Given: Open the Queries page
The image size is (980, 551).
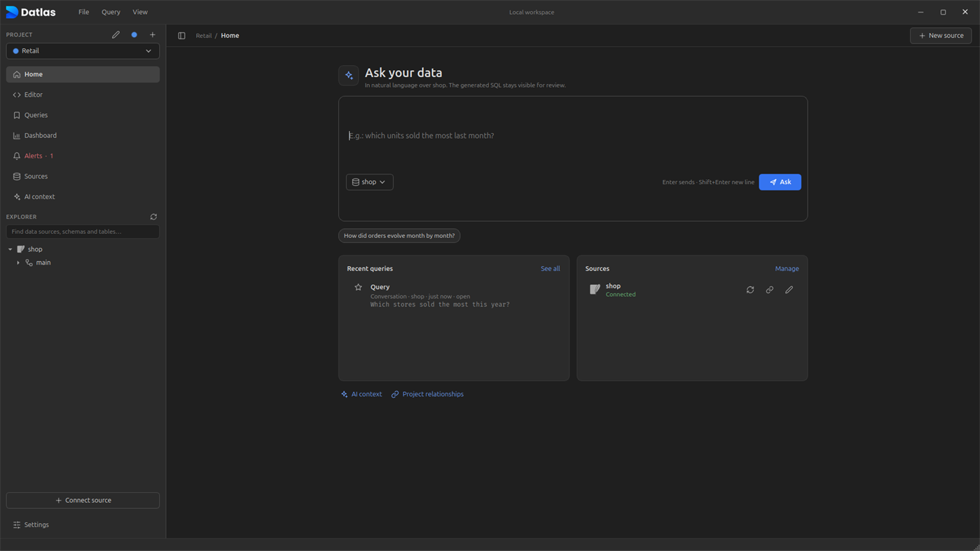Looking at the screenshot, I should tap(83, 115).
